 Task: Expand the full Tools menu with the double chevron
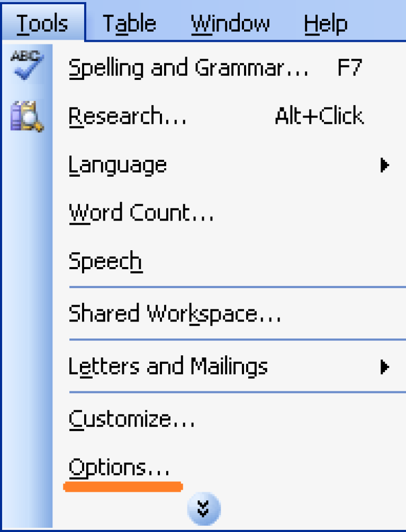click(203, 509)
